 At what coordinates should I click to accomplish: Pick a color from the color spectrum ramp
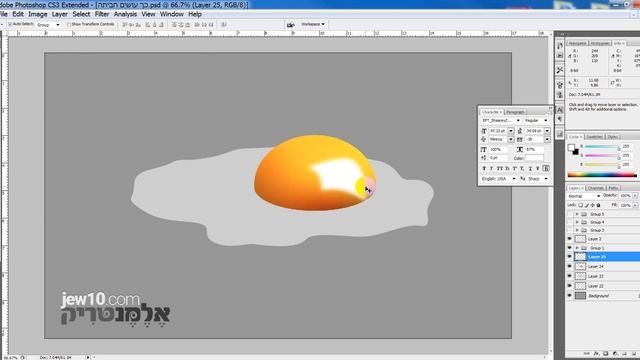click(x=602, y=175)
